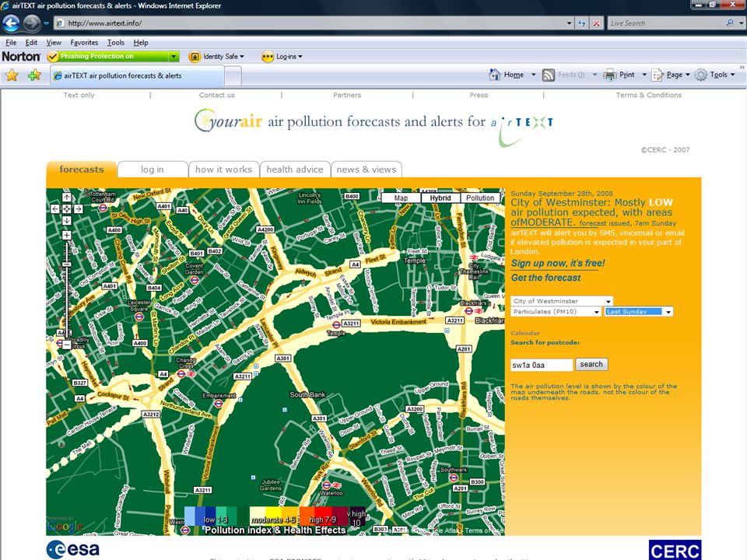Viewport: 747px width, 560px height.
Task: Pan the map up with arrow
Action: pyautogui.click(x=67, y=197)
